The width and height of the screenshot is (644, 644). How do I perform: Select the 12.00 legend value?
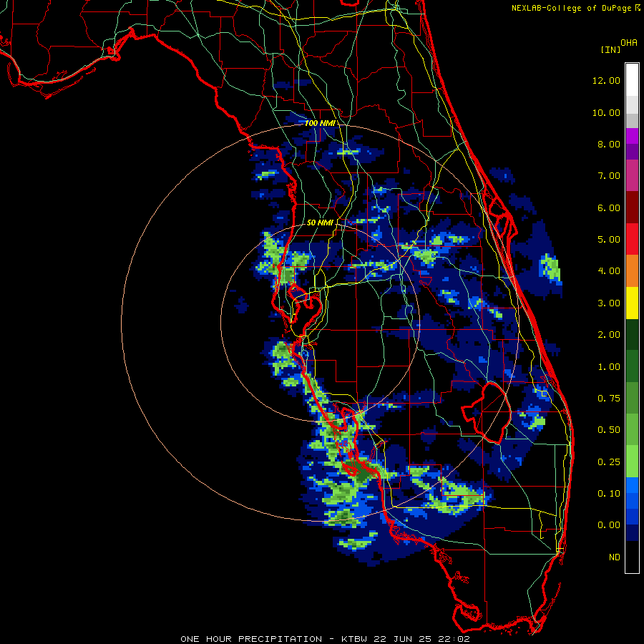pyautogui.click(x=606, y=80)
